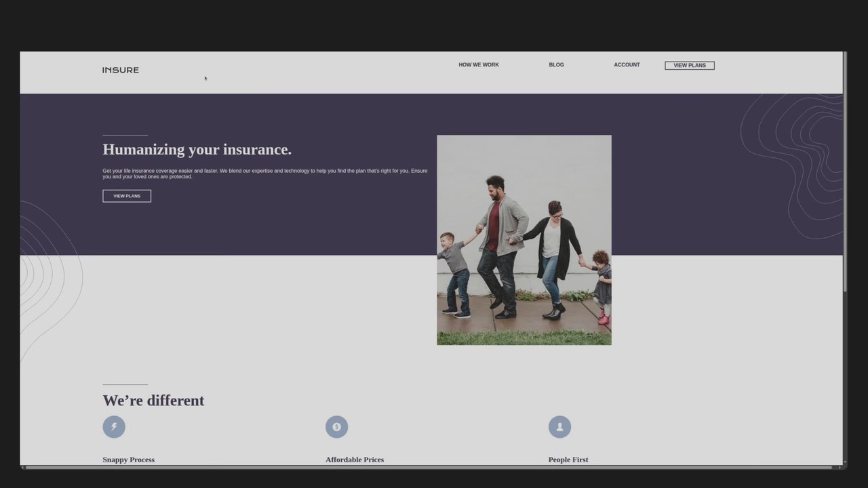Image resolution: width=868 pixels, height=488 pixels.
Task: Select the 'Humanizing your insurance.' headline
Action: 197,150
